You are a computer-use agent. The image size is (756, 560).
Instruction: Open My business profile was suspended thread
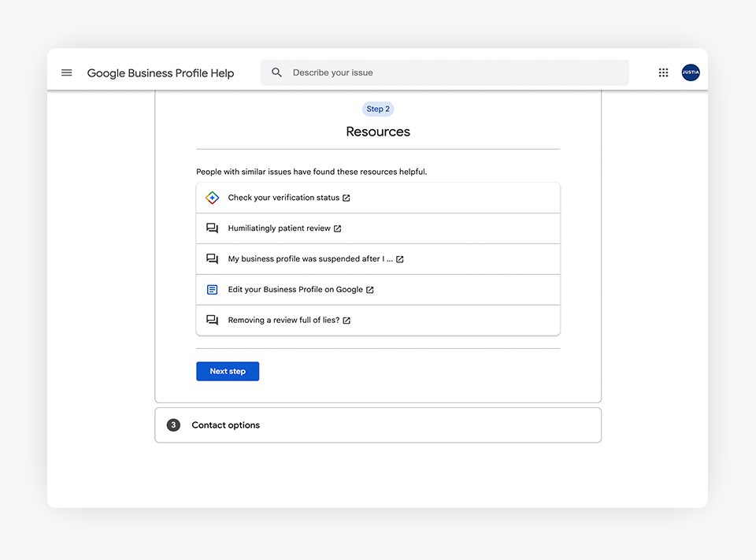tap(309, 259)
